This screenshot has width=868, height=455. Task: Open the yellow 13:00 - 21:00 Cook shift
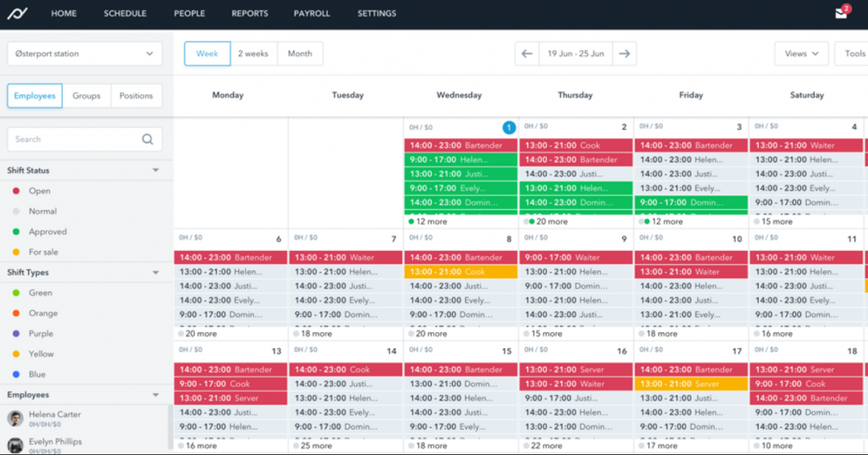pos(460,272)
